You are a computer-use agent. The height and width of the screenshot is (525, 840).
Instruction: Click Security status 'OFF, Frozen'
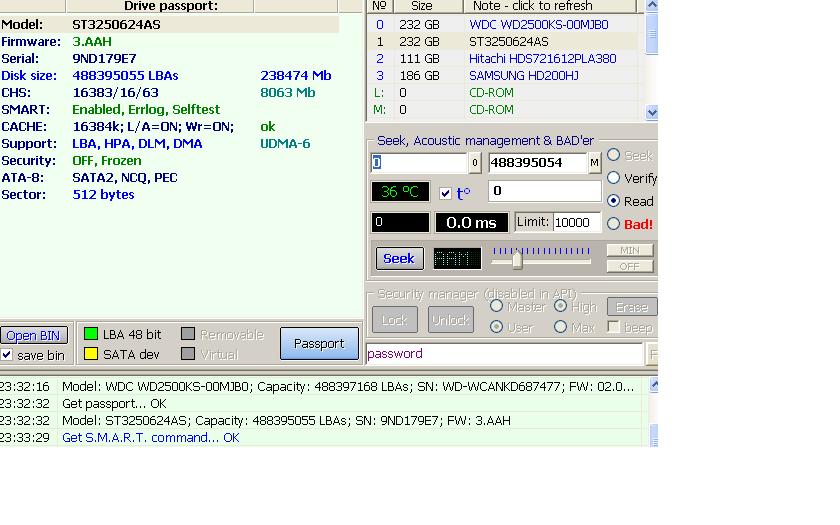[x=107, y=161]
